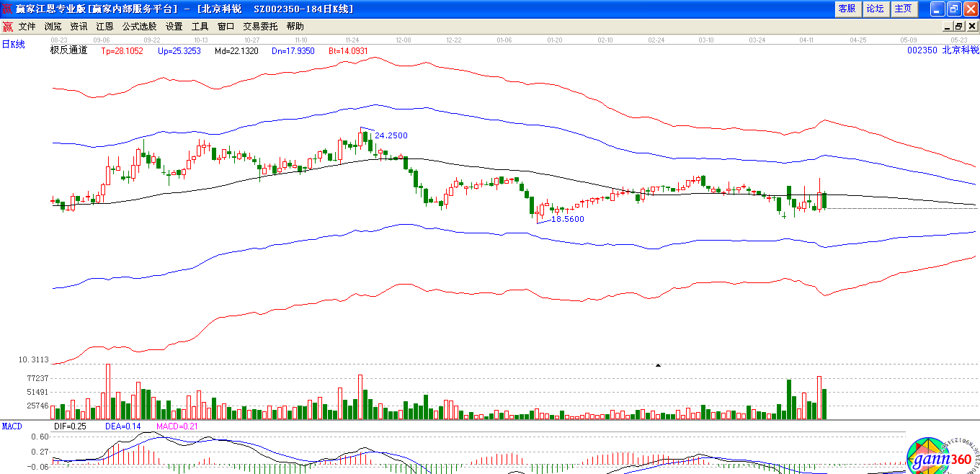Open the 窗口 menu
Screen dimensions: 980x474
pos(226,27)
